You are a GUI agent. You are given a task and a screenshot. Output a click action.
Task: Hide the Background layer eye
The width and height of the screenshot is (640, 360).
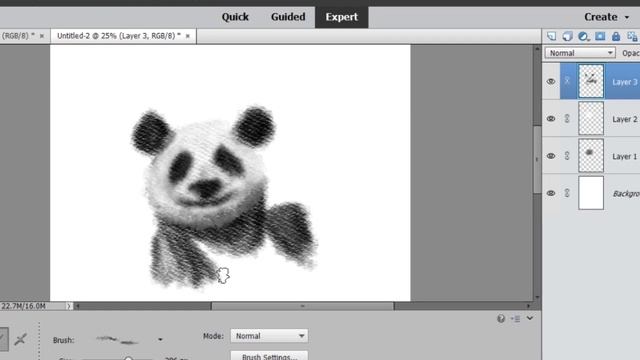pos(551,193)
